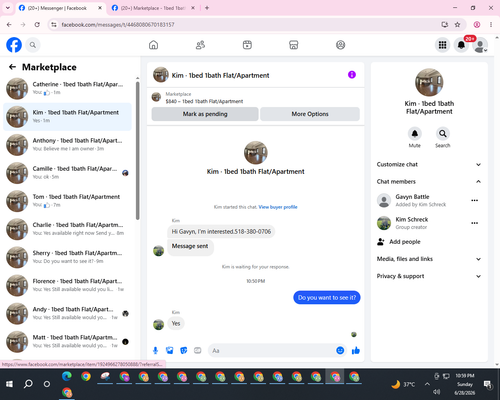Open Tom's 1bed 1bath conversation
This screenshot has width=500, height=400.
pyautogui.click(x=68, y=201)
